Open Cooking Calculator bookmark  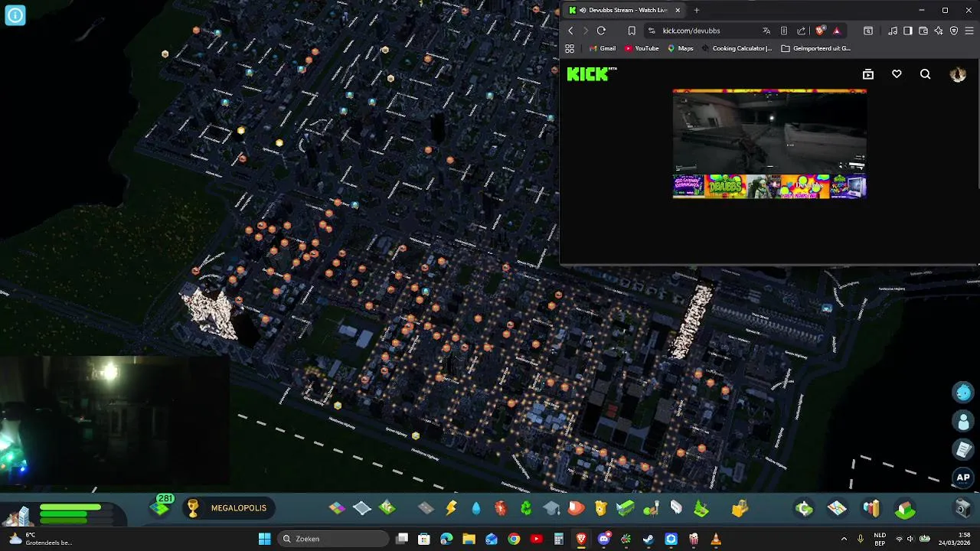pyautogui.click(x=737, y=48)
